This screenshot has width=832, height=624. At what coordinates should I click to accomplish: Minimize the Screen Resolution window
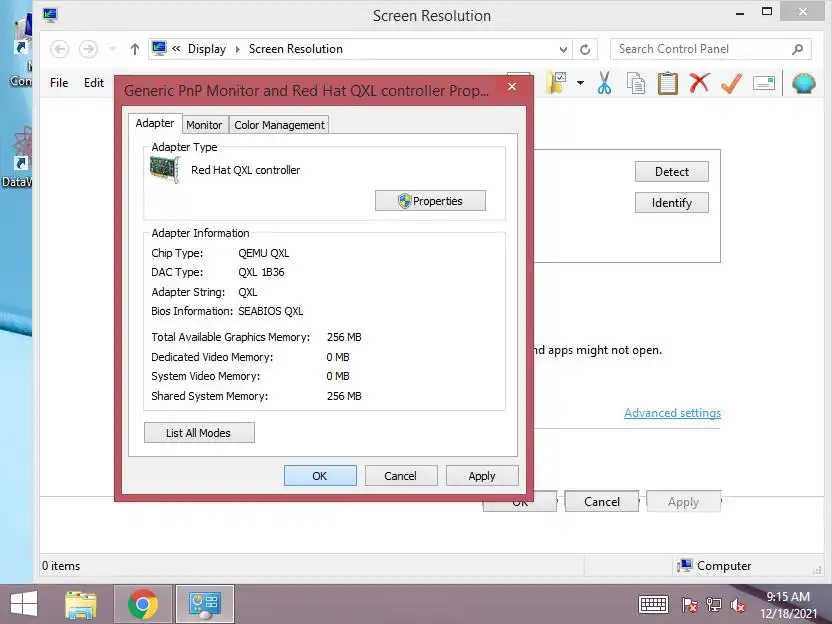point(740,12)
